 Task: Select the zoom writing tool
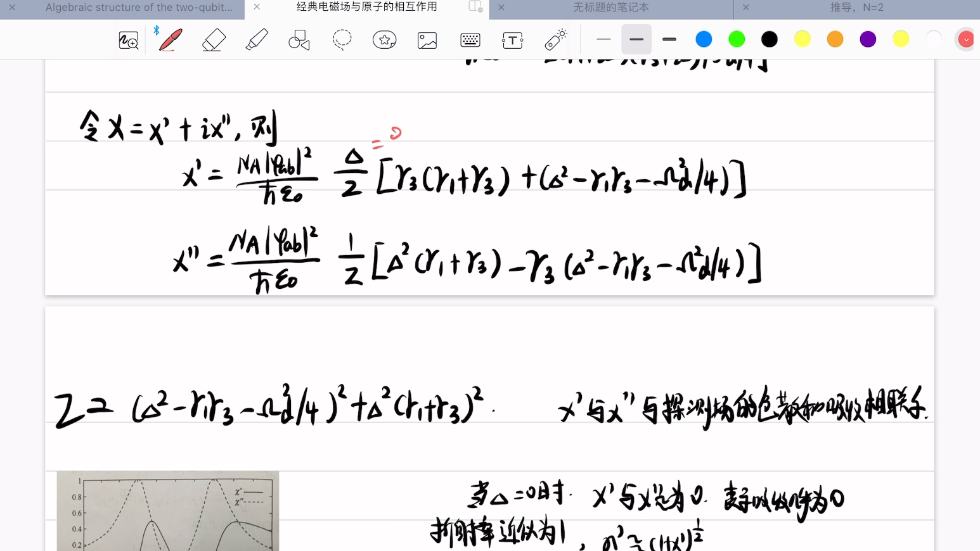[x=129, y=39]
